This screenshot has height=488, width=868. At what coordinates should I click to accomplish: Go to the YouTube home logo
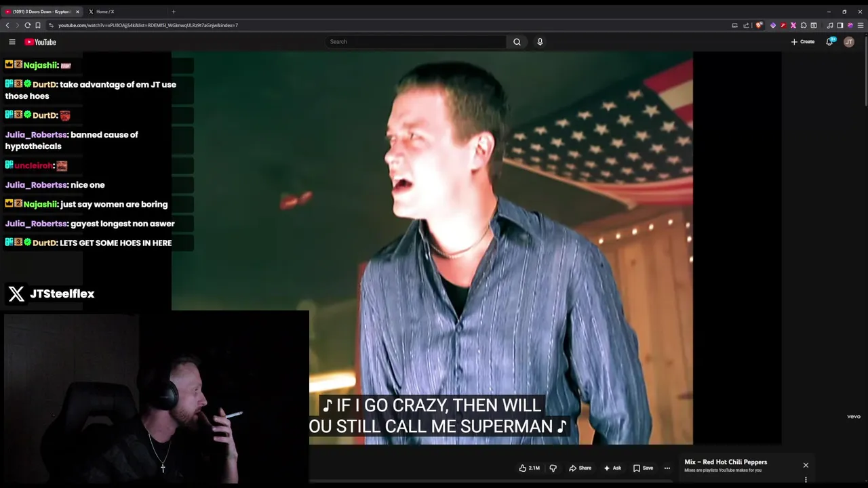40,42
